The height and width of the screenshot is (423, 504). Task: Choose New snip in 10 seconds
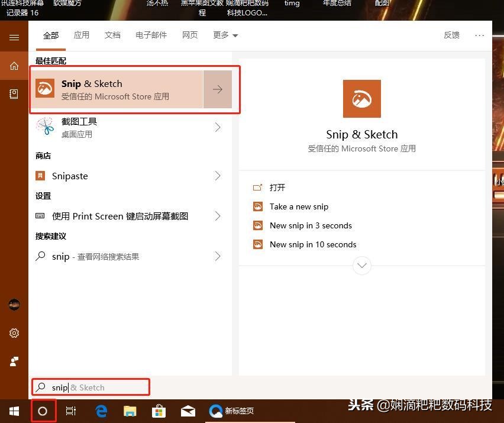(313, 244)
